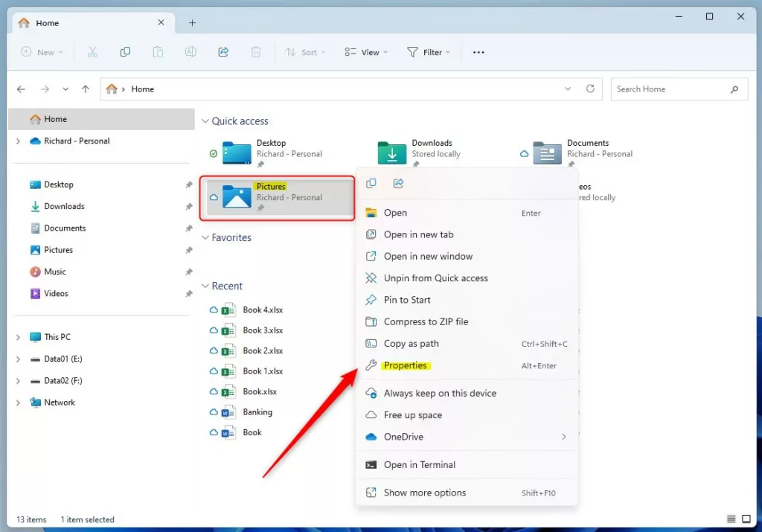Click the Copy icon in toolbar

click(x=125, y=52)
